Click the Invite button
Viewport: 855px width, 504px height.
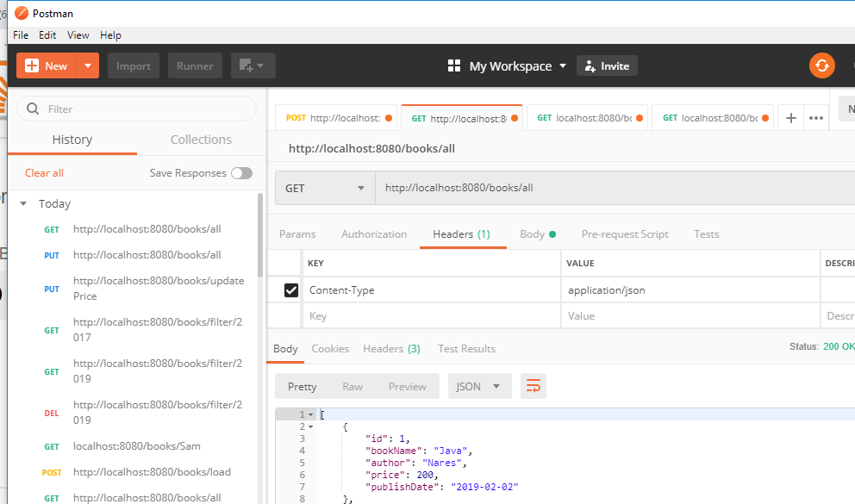pyautogui.click(x=607, y=66)
